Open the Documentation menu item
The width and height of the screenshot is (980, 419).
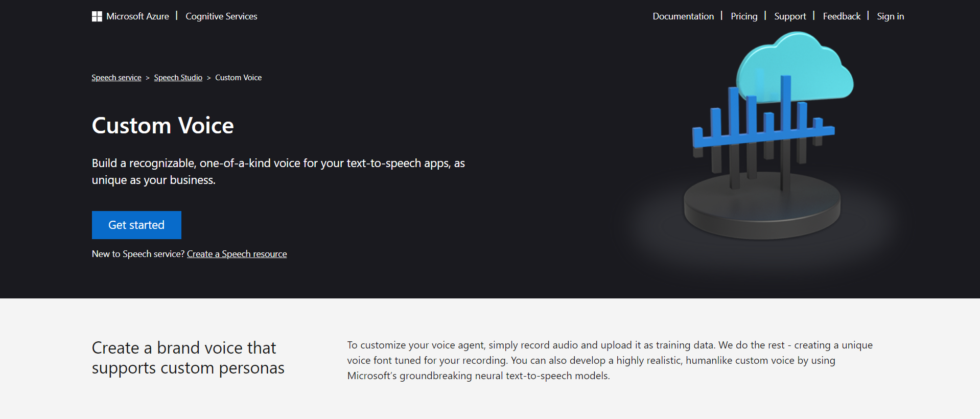[x=683, y=16]
